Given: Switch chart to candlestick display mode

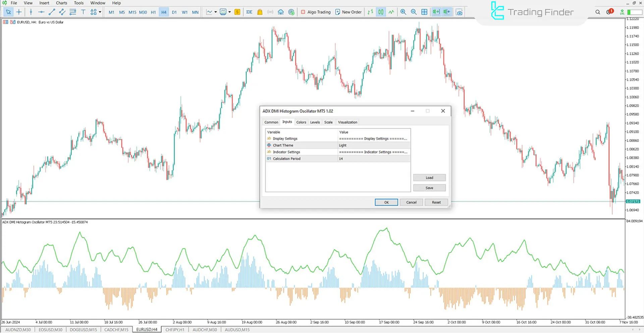Looking at the screenshot, I should point(380,12).
